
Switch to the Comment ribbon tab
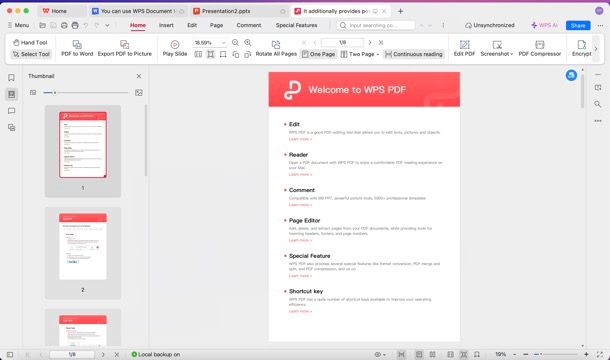point(249,25)
